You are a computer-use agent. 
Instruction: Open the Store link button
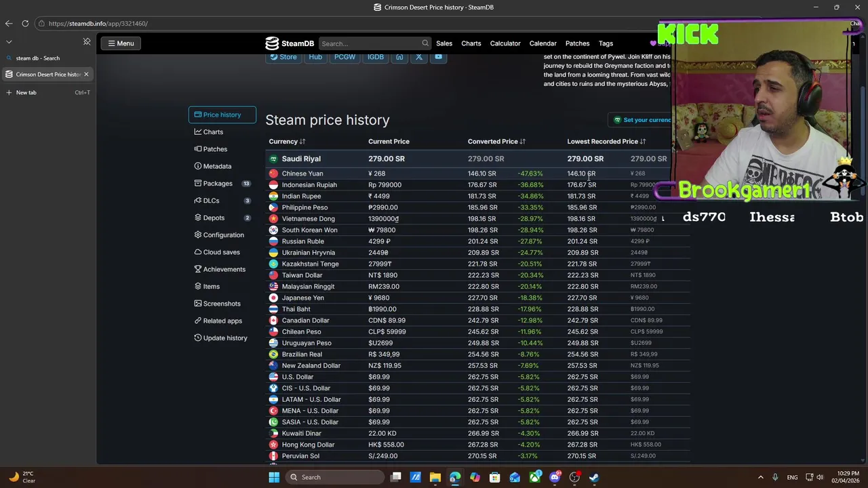[283, 57]
